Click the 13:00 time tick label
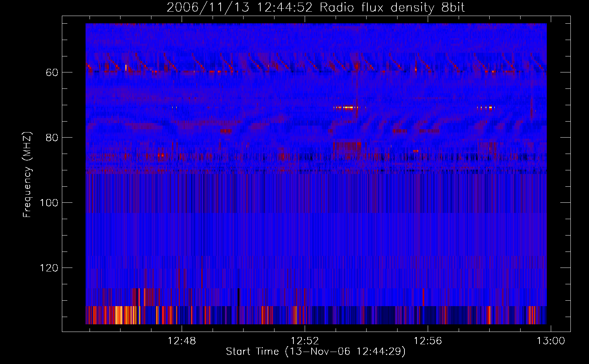Screen dimensions: 589x364 click(551, 341)
